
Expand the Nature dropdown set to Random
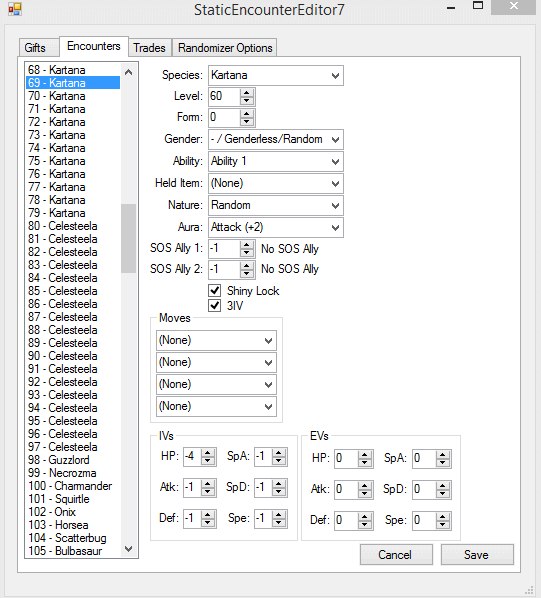(276, 206)
